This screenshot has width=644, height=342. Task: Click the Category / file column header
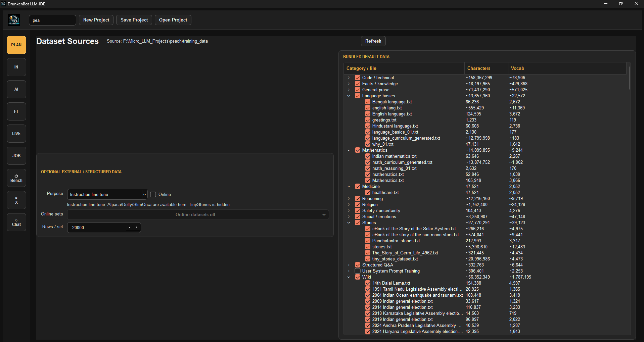pos(404,68)
